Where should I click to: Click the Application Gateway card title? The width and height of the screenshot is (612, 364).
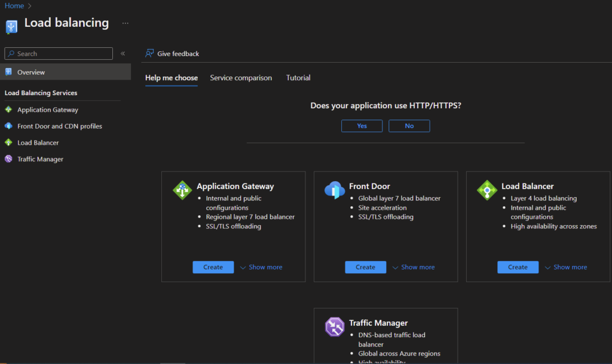point(235,186)
